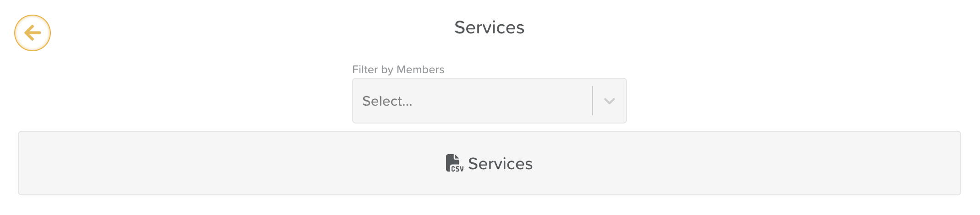The height and width of the screenshot is (215, 980).
Task: Tap the gold-outlined back circle
Action: pos(33,33)
